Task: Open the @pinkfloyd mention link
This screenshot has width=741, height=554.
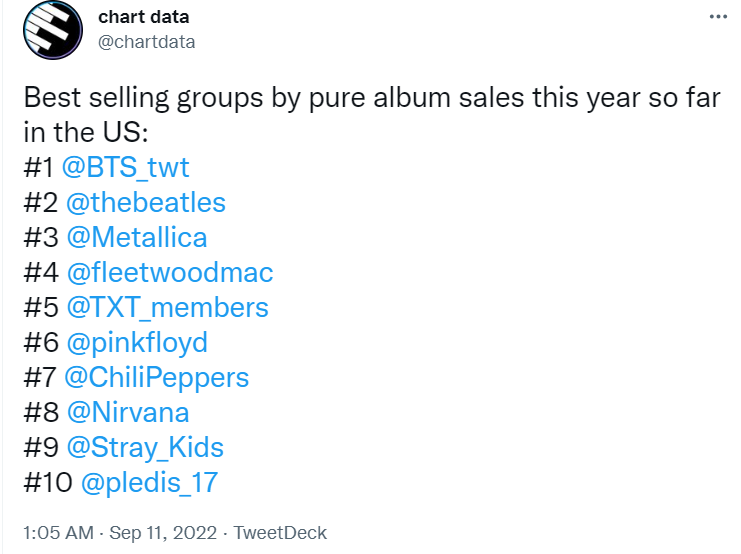Action: (x=138, y=343)
